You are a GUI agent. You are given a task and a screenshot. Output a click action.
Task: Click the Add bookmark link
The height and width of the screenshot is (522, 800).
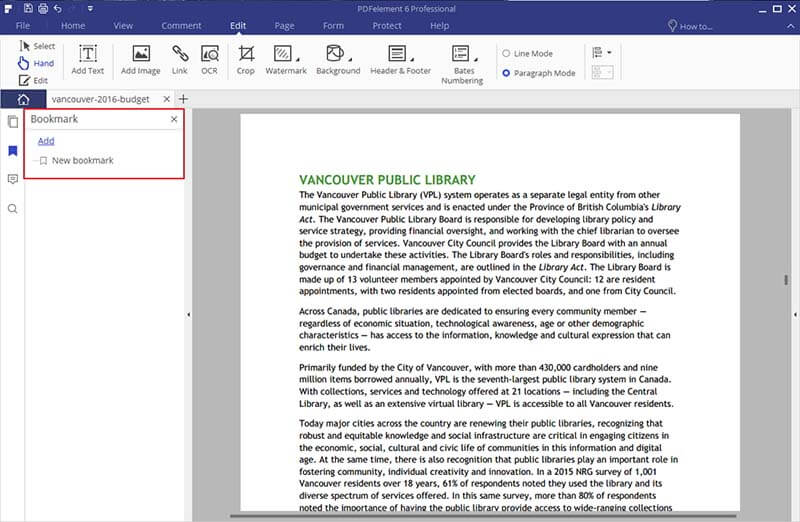46,141
